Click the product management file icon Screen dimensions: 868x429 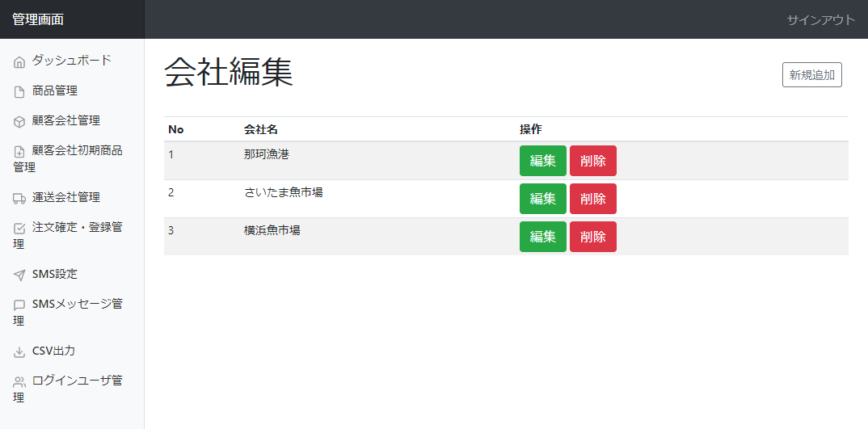click(x=19, y=92)
